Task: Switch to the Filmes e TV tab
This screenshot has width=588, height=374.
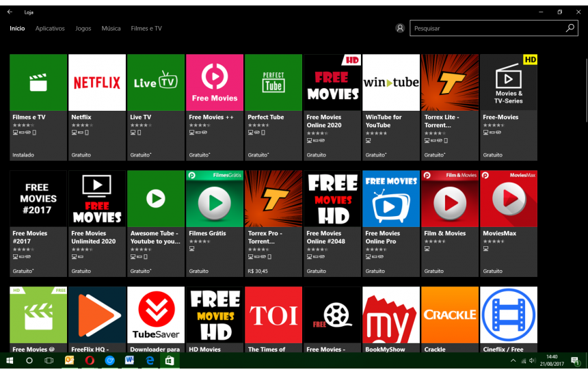Action: tap(146, 29)
